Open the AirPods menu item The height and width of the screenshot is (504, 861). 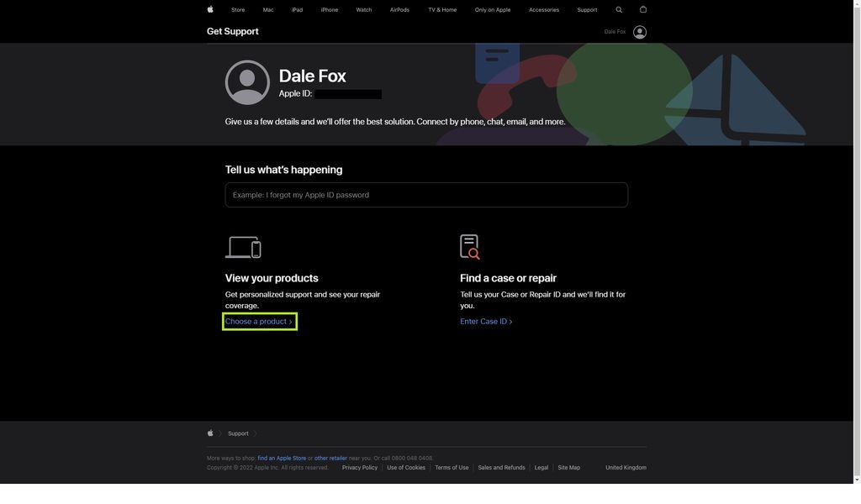399,9
